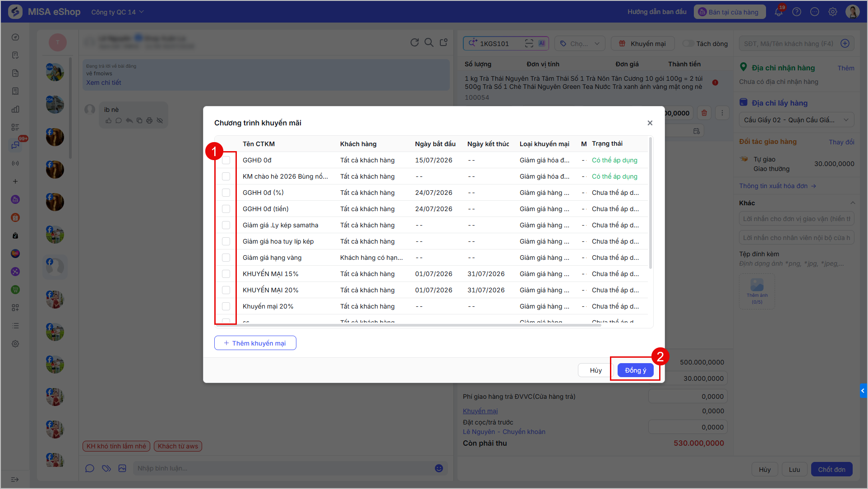Open emoji picker smiley in comment box

pos(439,468)
